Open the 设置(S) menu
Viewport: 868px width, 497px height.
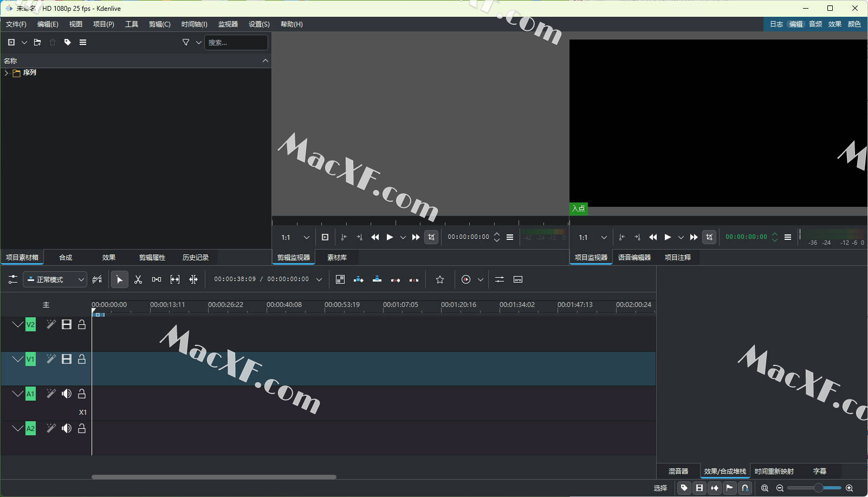point(259,24)
